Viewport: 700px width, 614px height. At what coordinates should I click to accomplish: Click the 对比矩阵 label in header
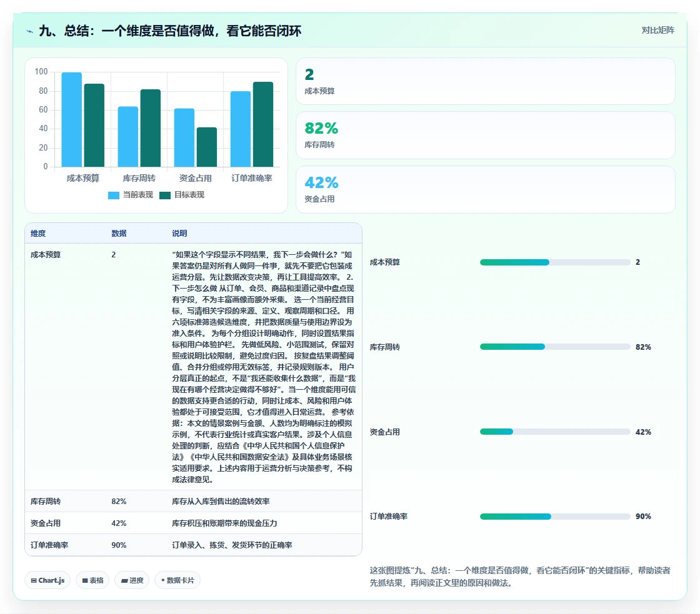(657, 31)
